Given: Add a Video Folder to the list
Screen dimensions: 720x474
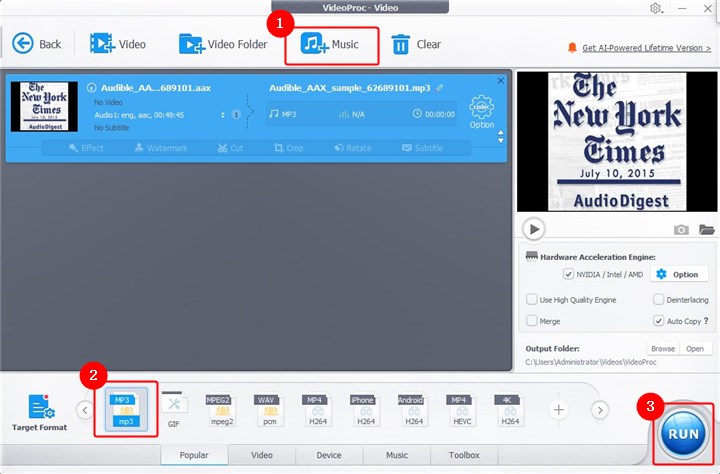Looking at the screenshot, I should 223,44.
